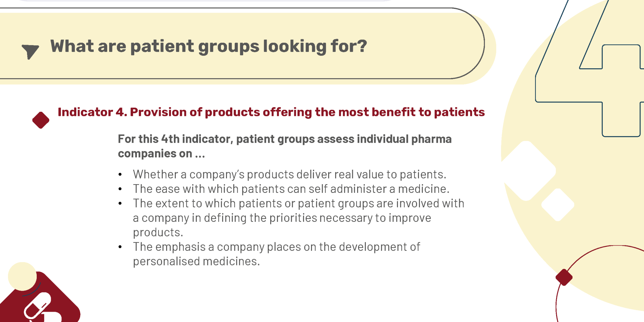
Task: Click the red diamond on the circle outline
Action: point(564,277)
